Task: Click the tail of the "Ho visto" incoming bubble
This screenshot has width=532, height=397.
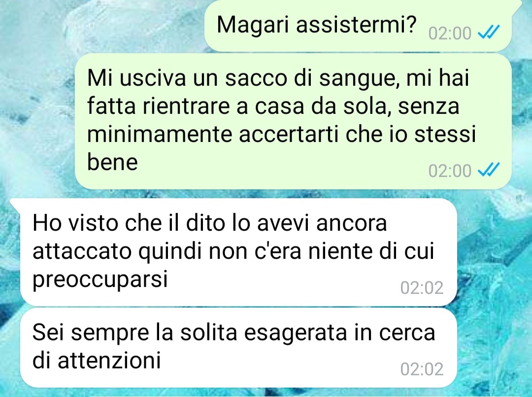Action: 16,204
